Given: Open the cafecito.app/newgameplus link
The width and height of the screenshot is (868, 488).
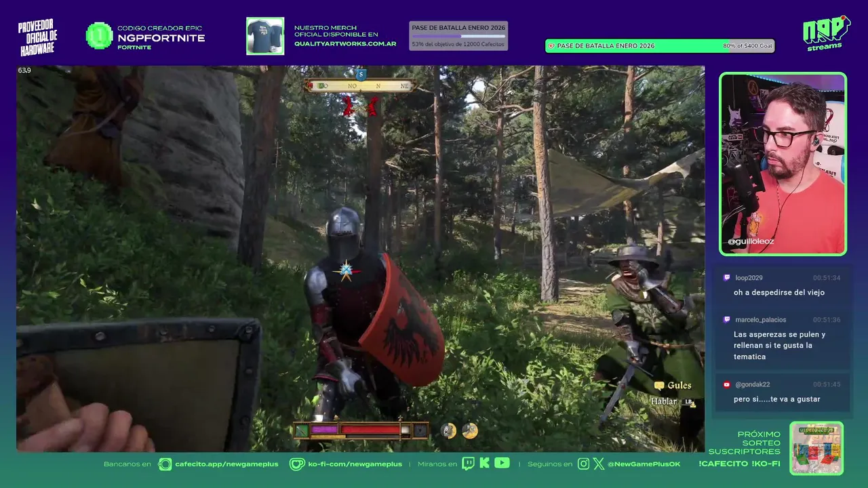Looking at the screenshot, I should (226, 464).
